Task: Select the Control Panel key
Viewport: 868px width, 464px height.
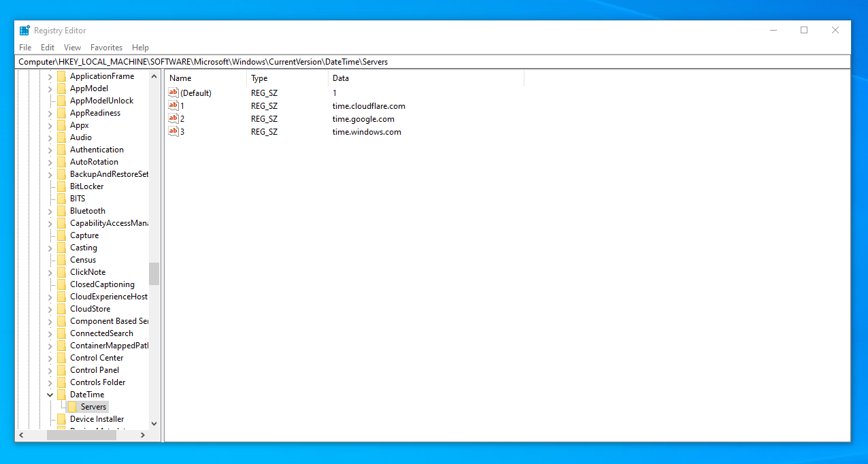Action: 95,370
